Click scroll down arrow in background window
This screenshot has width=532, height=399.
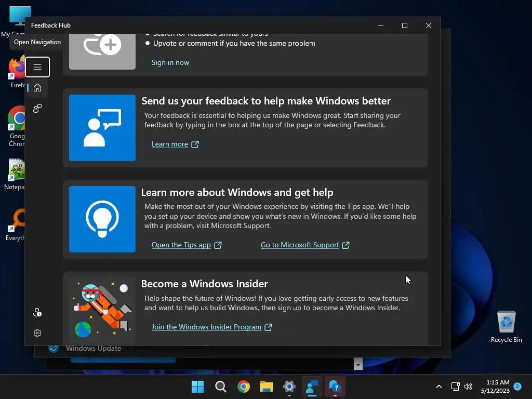358,365
